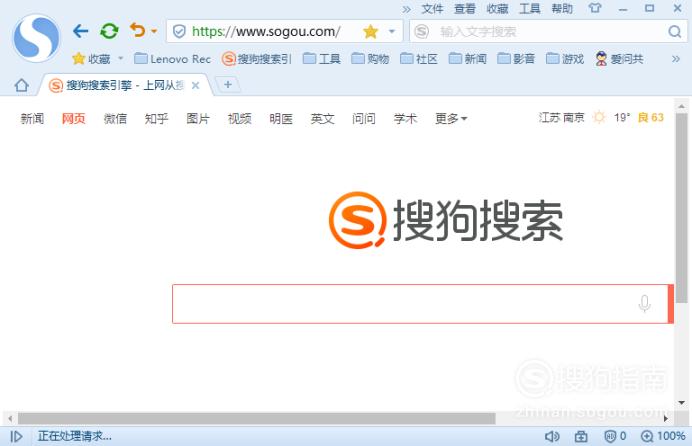Open the 英文 search category
This screenshot has width=692, height=446.
pos(322,118)
